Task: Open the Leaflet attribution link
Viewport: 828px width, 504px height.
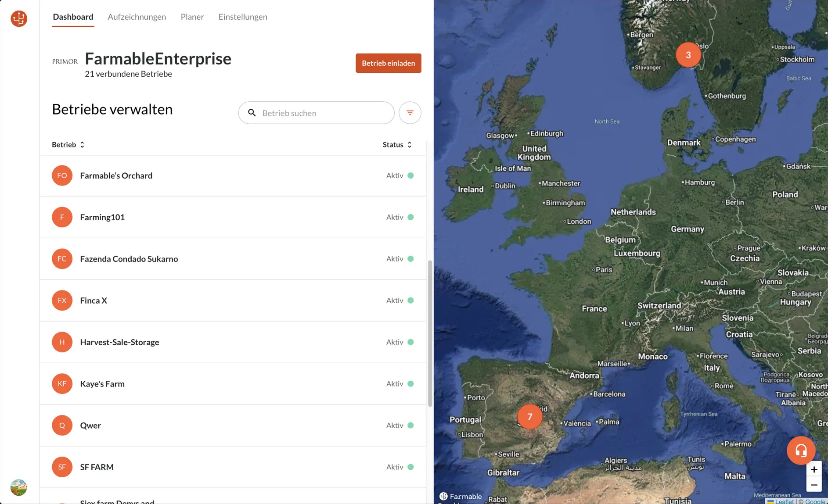Action: click(784, 501)
